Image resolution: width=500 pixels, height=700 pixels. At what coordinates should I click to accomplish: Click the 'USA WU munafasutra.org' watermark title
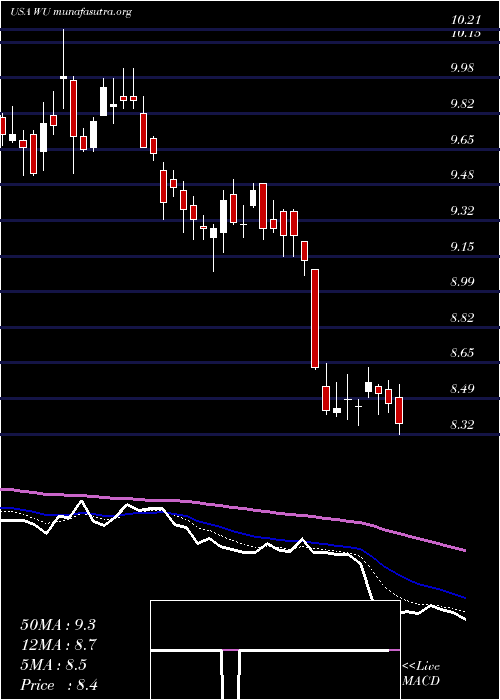click(71, 12)
